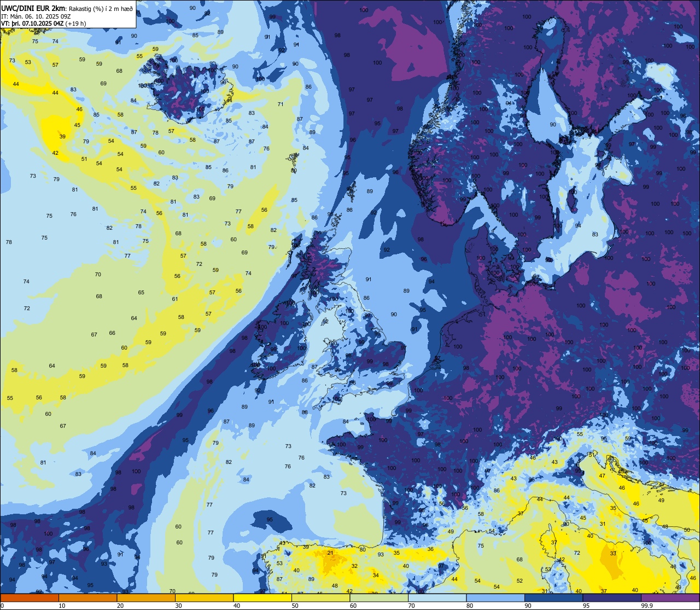Choose the 30–40 golden yellow legend segment
The image size is (700, 610).
click(x=204, y=597)
